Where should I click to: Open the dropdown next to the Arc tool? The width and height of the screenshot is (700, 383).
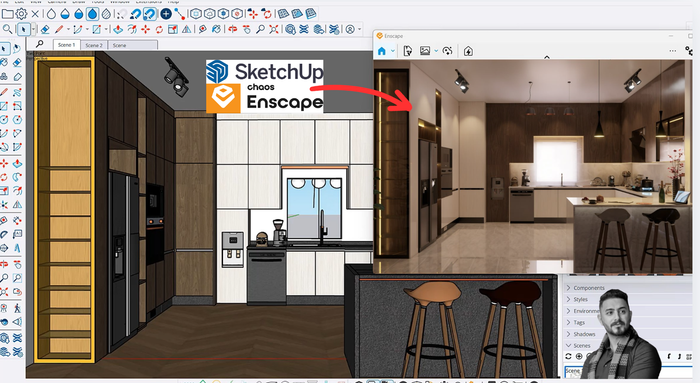(x=88, y=30)
